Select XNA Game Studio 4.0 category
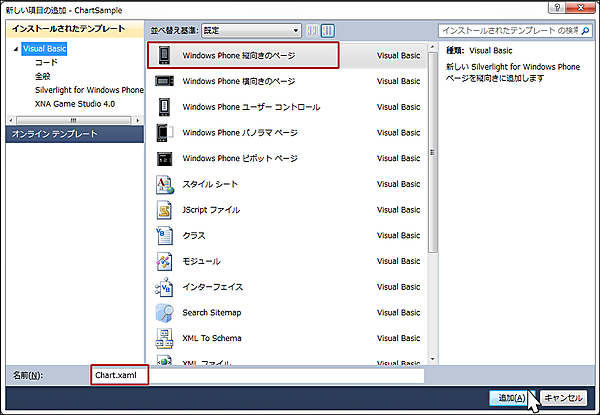This screenshot has width=600, height=415. pos(75,104)
